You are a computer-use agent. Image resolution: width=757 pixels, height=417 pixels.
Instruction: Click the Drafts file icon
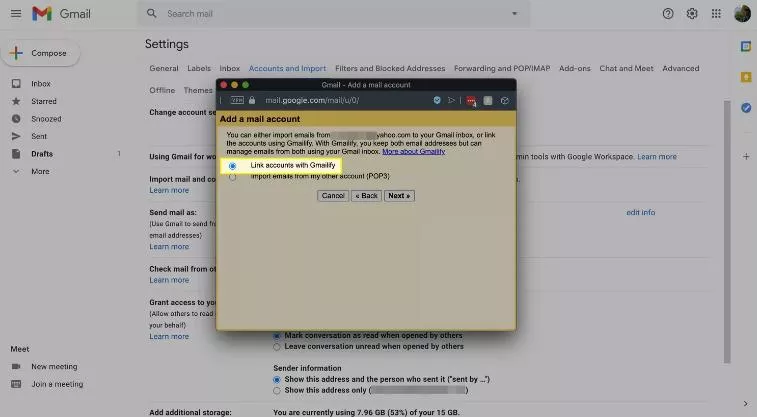[16, 153]
